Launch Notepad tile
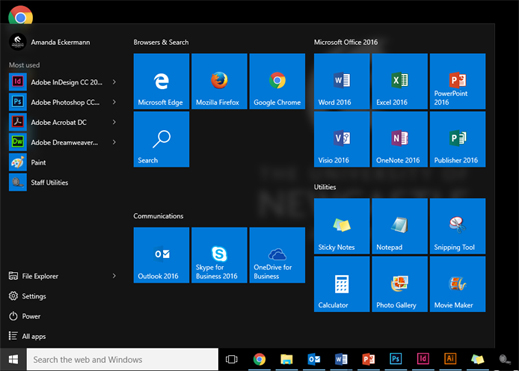Screen dimensions: 519x371 click(400, 226)
